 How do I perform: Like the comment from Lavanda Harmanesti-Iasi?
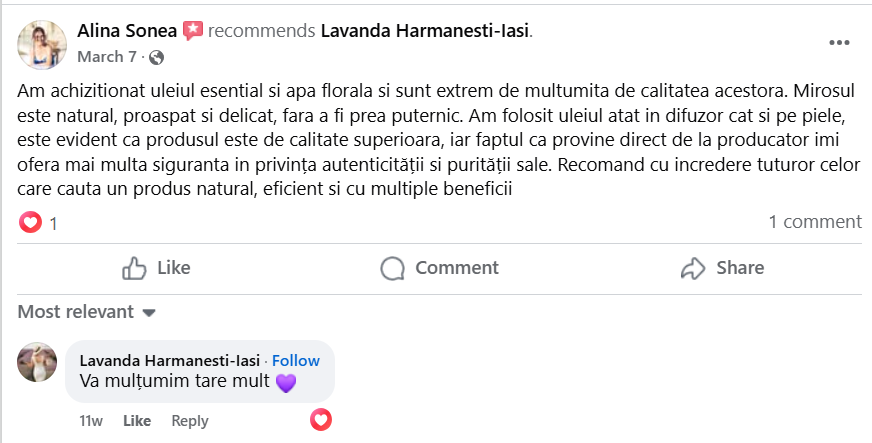tap(136, 421)
